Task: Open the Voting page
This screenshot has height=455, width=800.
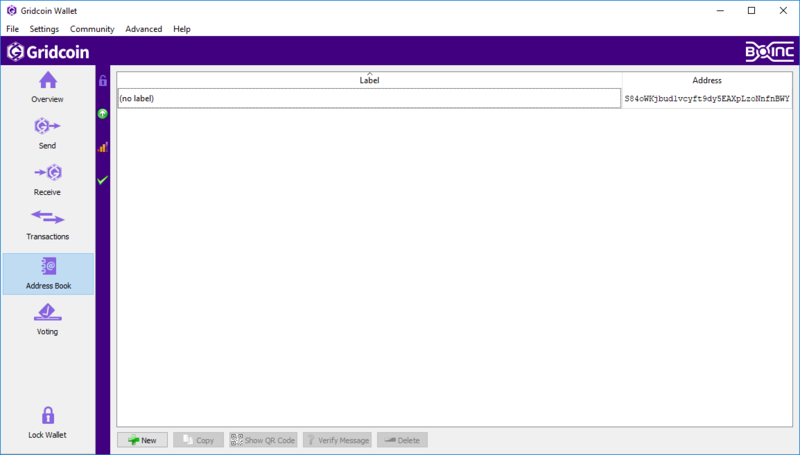Action: click(x=47, y=320)
